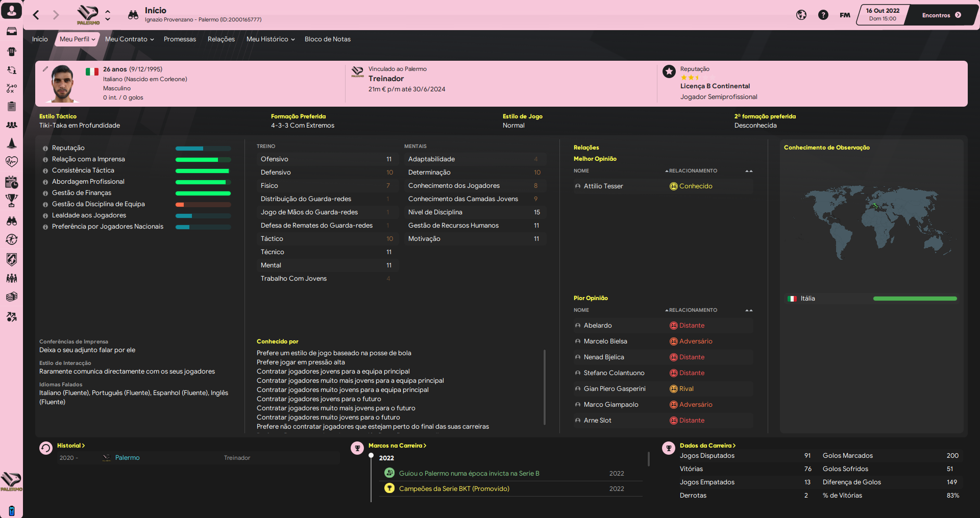This screenshot has height=518, width=980.
Task: Switch to the Relações tab
Action: pos(221,39)
